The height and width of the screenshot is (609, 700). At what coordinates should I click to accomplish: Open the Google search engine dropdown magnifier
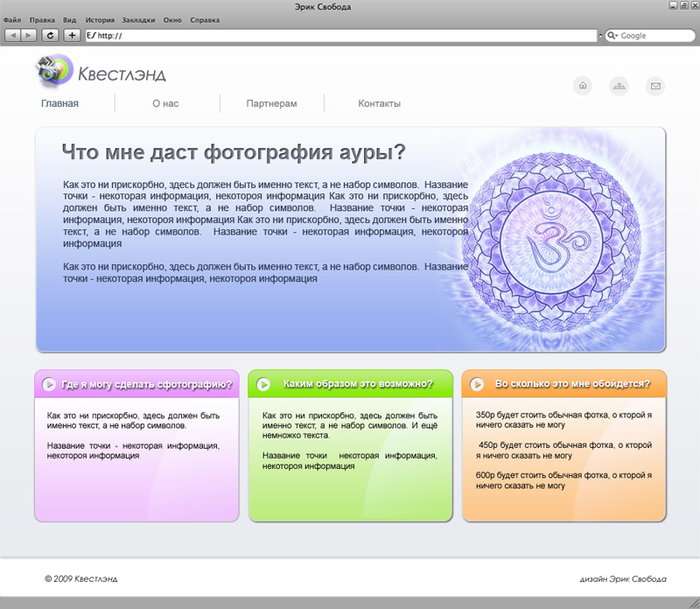tap(612, 36)
